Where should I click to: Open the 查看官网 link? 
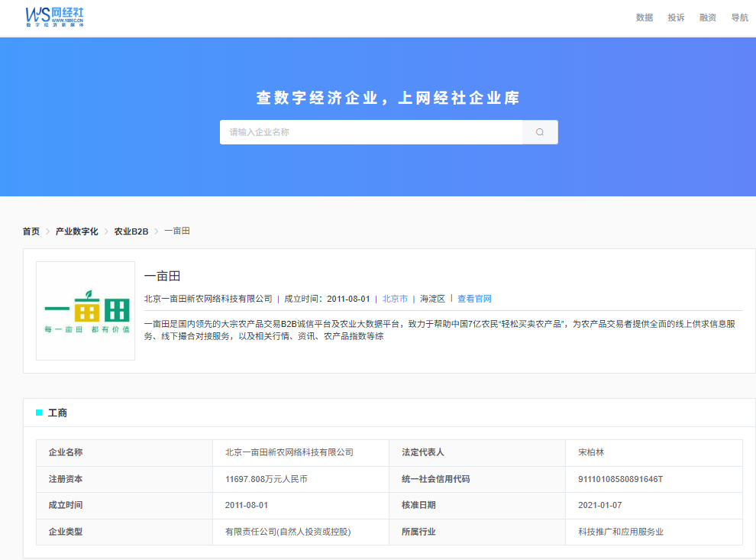point(474,299)
